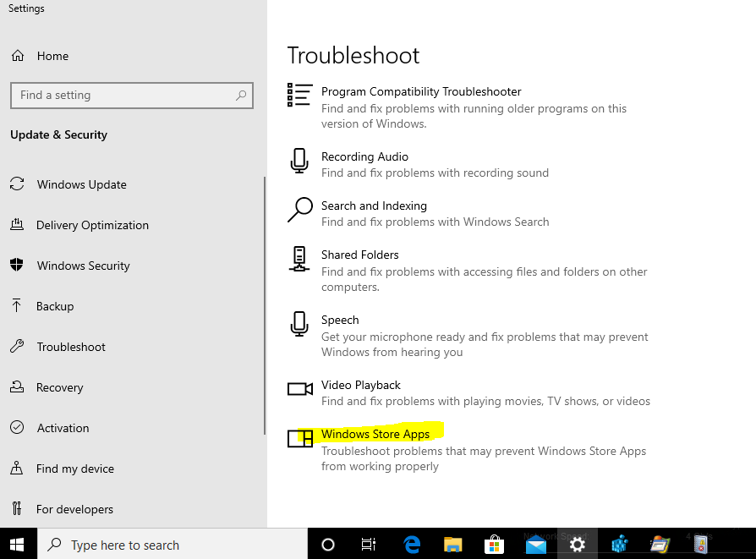Click the Recording Audio microphone icon
The image size is (756, 559).
coord(299,161)
